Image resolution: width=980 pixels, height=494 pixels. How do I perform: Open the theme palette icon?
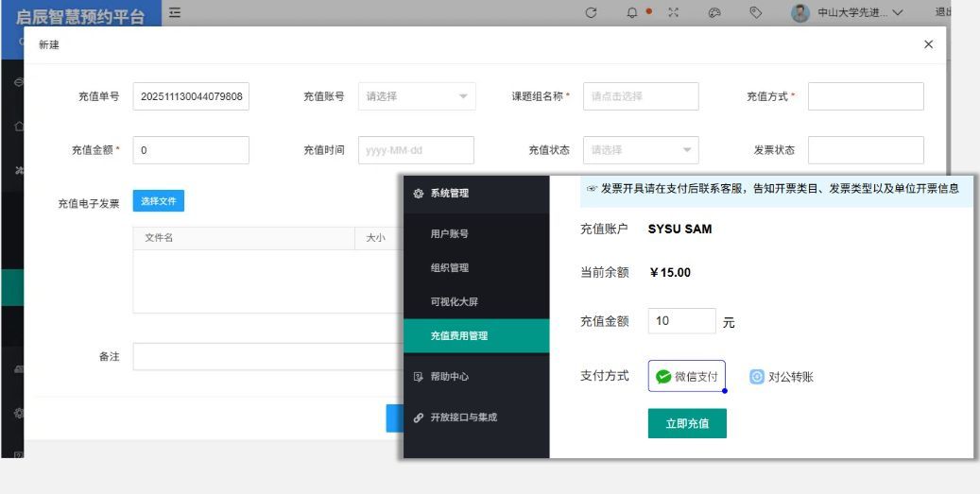pyautogui.click(x=714, y=12)
